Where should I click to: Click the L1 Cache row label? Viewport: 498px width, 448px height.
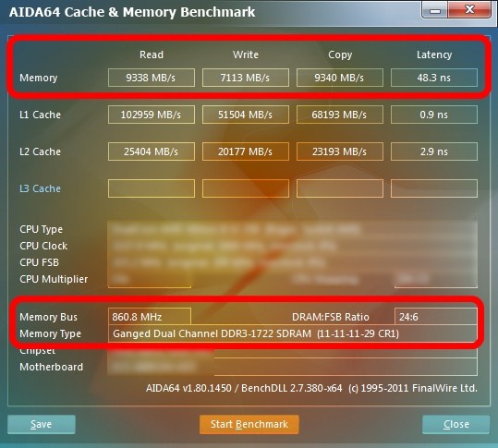click(x=40, y=115)
